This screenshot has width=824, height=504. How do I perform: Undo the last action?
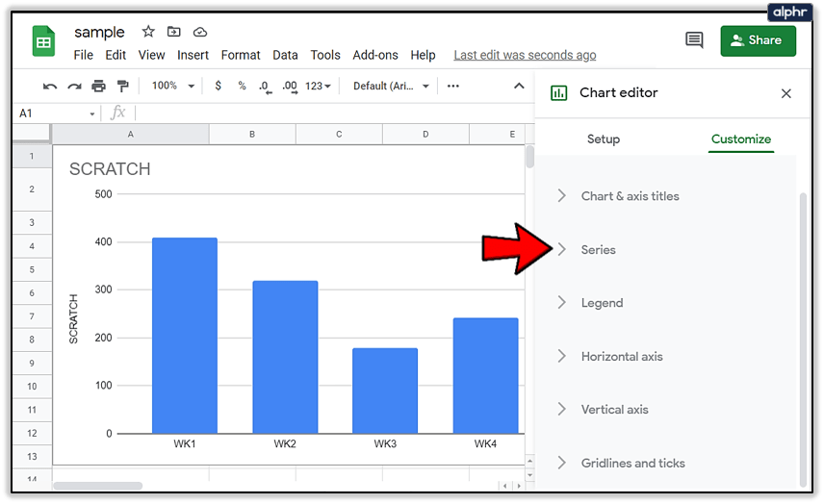click(50, 87)
